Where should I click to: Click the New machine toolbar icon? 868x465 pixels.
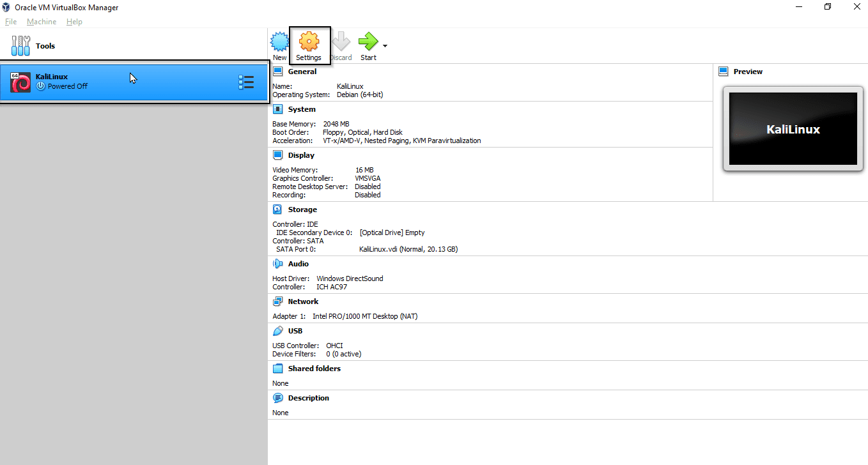click(x=279, y=42)
